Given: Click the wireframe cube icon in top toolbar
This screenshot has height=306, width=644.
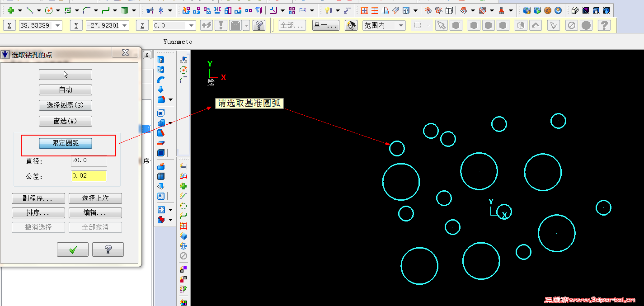Looking at the screenshot, I should coord(449,10).
